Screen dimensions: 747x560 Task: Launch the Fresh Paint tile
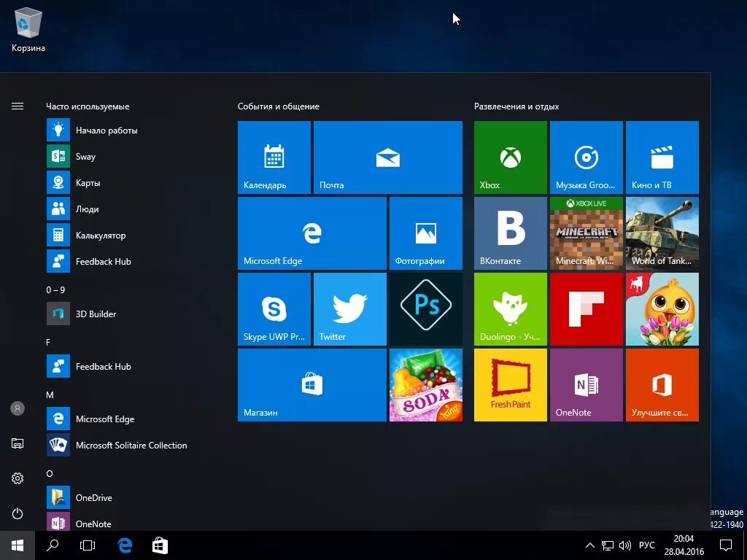pyautogui.click(x=510, y=385)
